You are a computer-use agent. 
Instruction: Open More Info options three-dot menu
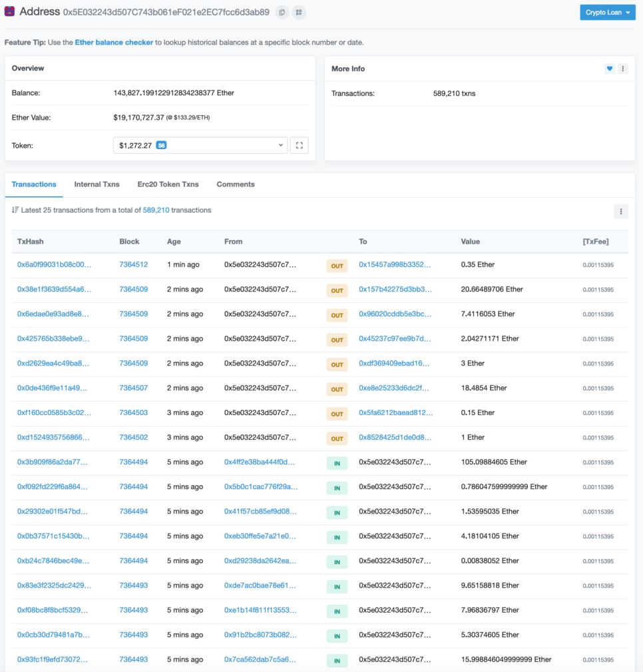tap(623, 69)
